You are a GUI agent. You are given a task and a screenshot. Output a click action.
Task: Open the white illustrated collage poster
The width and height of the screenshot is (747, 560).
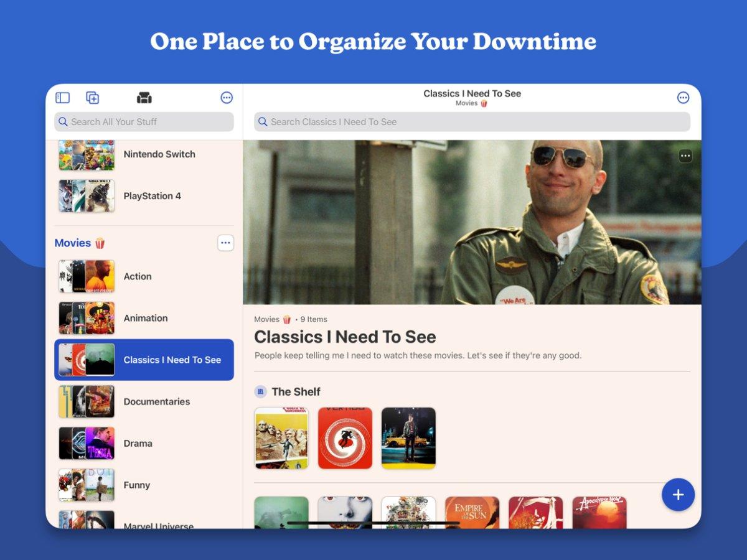408,513
